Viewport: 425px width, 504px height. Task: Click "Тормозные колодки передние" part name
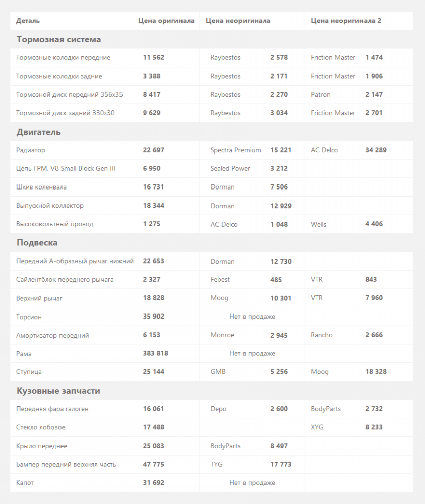(63, 58)
